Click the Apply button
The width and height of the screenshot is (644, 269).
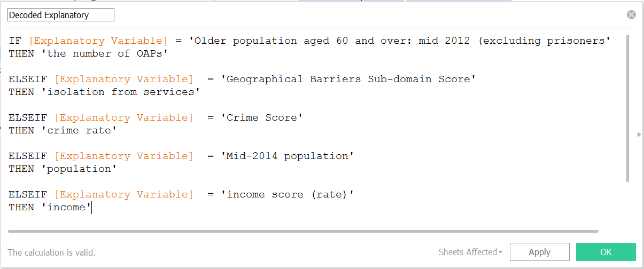539,252
